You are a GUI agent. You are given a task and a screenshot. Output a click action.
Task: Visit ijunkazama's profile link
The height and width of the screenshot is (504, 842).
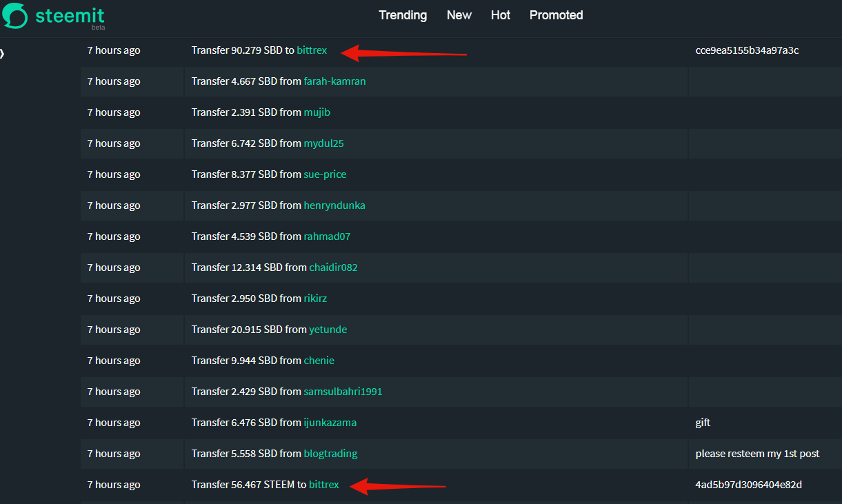click(330, 423)
